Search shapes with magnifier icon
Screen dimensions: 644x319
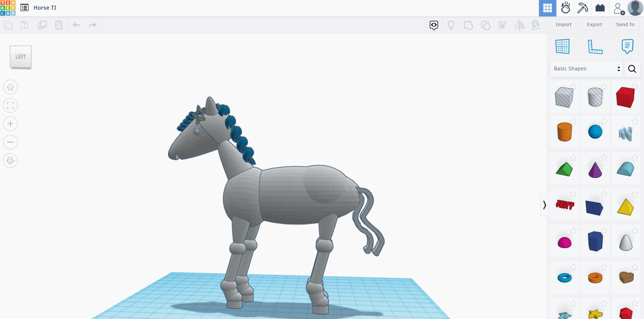[x=632, y=69]
